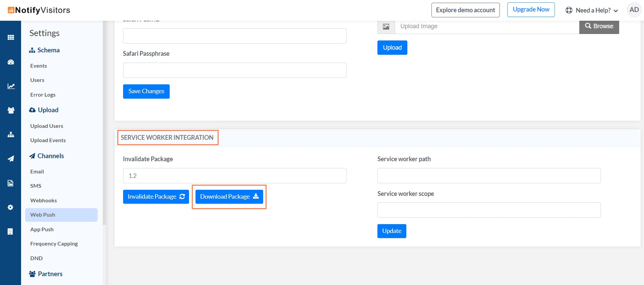Click the Safari Push ID field above Passphrase
Image resolution: width=644 pixels, height=285 pixels.
pos(235,36)
